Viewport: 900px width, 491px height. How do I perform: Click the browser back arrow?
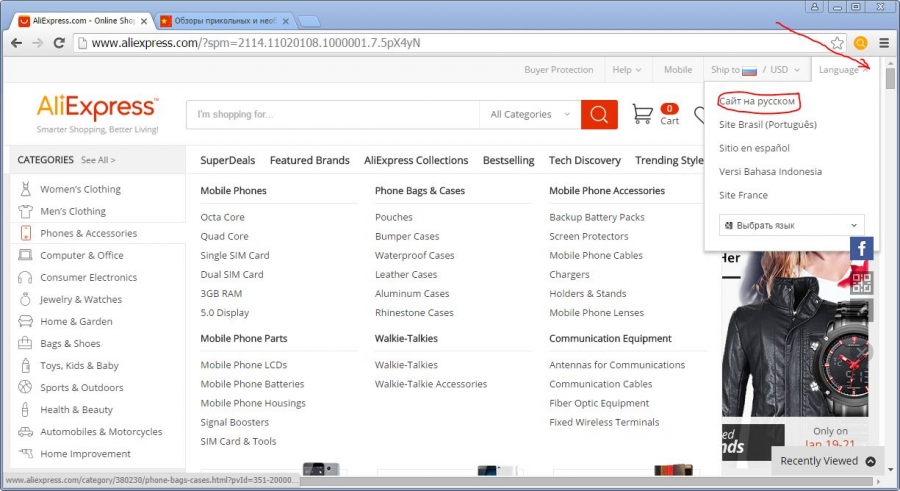point(15,43)
